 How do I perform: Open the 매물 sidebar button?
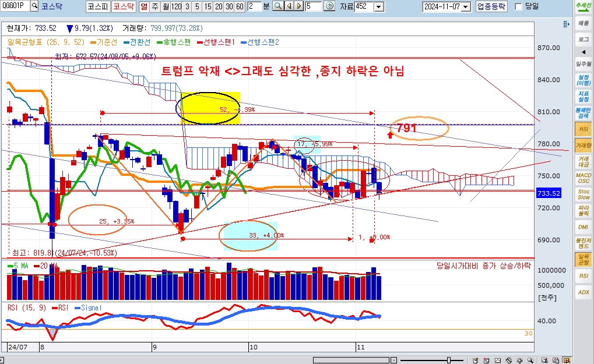[x=584, y=23]
